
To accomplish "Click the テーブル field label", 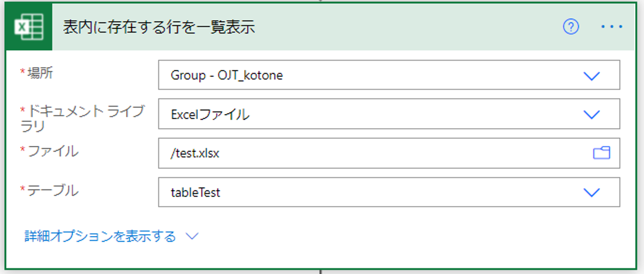I will [53, 191].
